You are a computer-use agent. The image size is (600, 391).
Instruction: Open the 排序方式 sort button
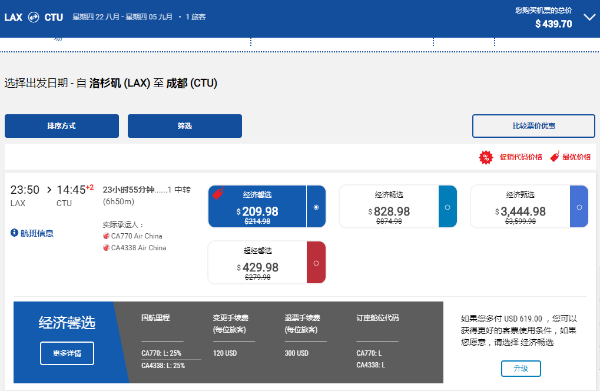[x=62, y=126]
